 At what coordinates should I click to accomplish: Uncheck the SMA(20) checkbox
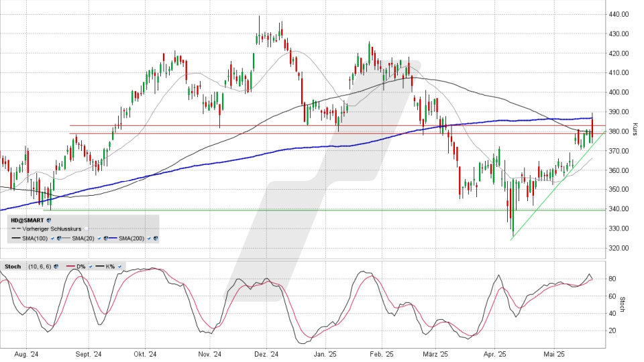(99, 239)
